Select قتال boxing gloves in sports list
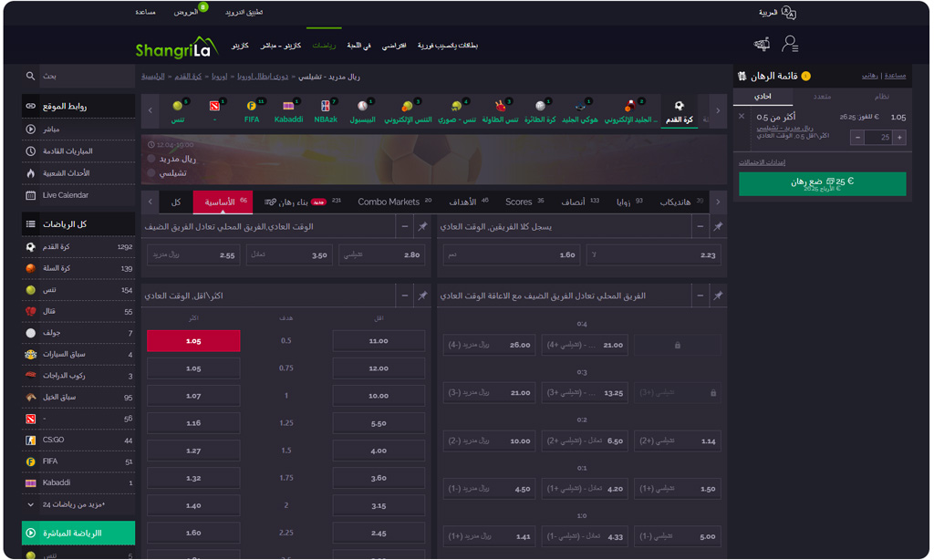 (78, 312)
